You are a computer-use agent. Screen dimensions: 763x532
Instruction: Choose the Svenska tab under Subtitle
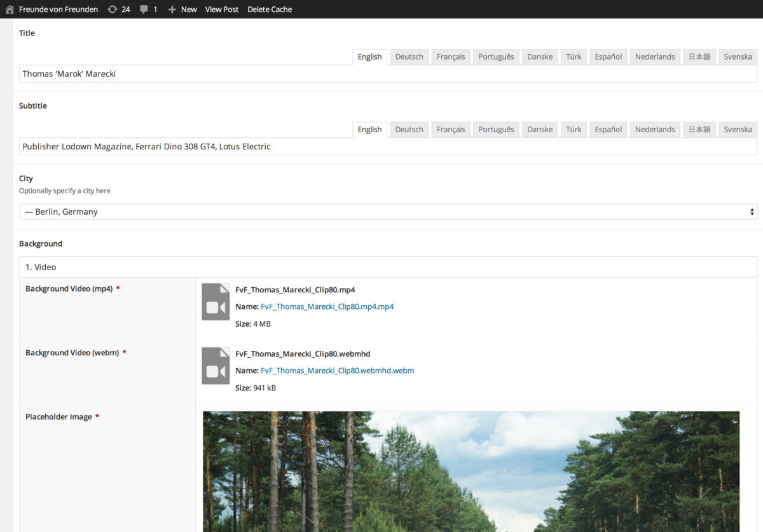tap(738, 129)
